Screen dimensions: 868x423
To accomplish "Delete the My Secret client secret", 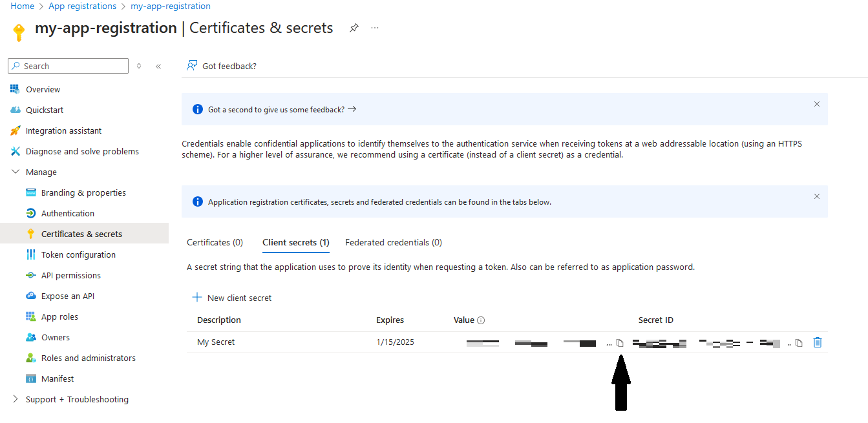I will [818, 342].
